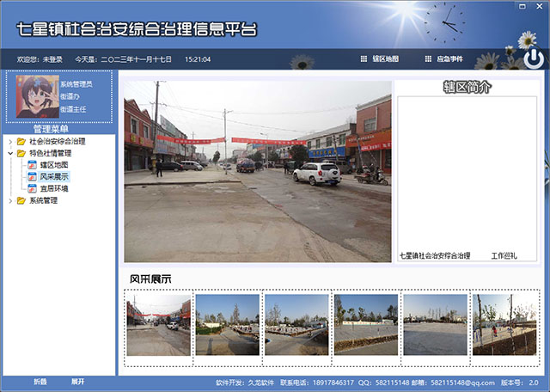Viewport: 550px width, 392px height.
Task: Click the 辖区简介 heading
Action: click(x=467, y=87)
